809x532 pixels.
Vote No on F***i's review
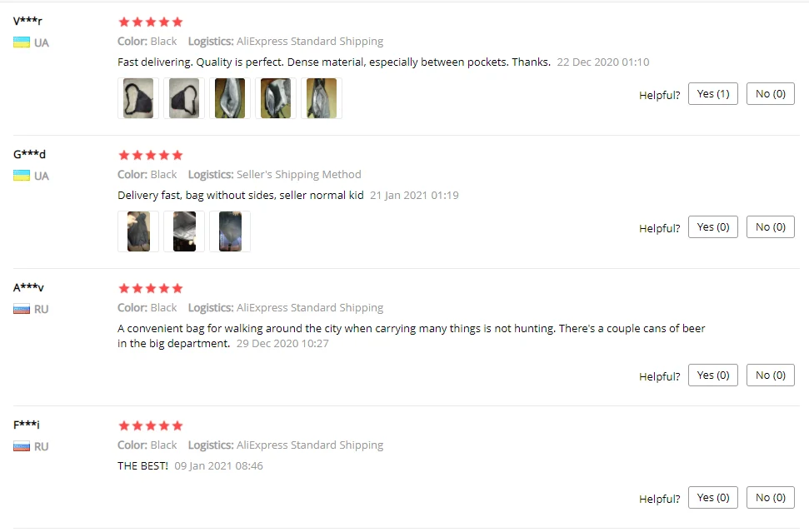click(771, 498)
